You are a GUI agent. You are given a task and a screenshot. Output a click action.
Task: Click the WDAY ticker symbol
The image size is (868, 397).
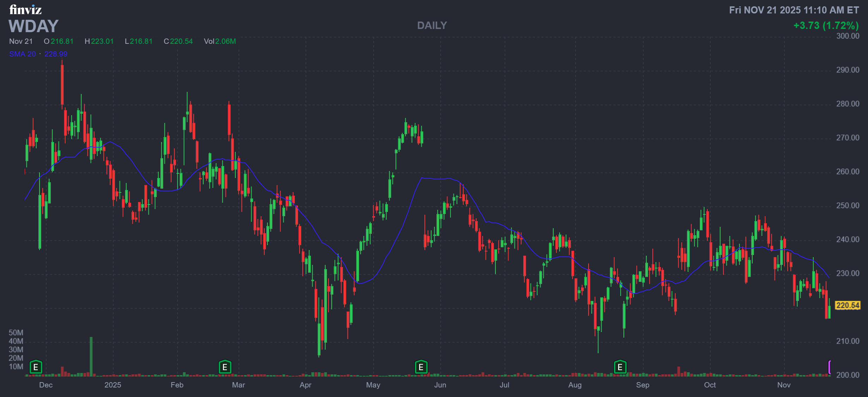34,26
